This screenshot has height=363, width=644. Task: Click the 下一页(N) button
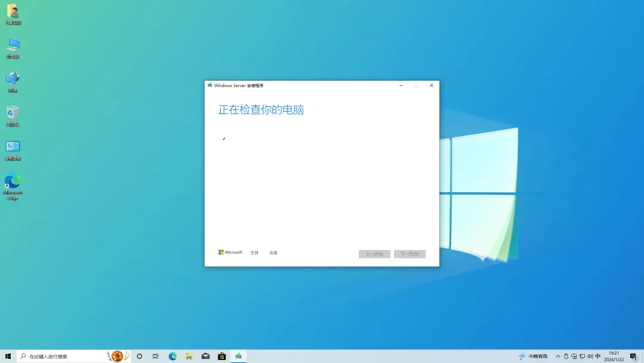[410, 254]
